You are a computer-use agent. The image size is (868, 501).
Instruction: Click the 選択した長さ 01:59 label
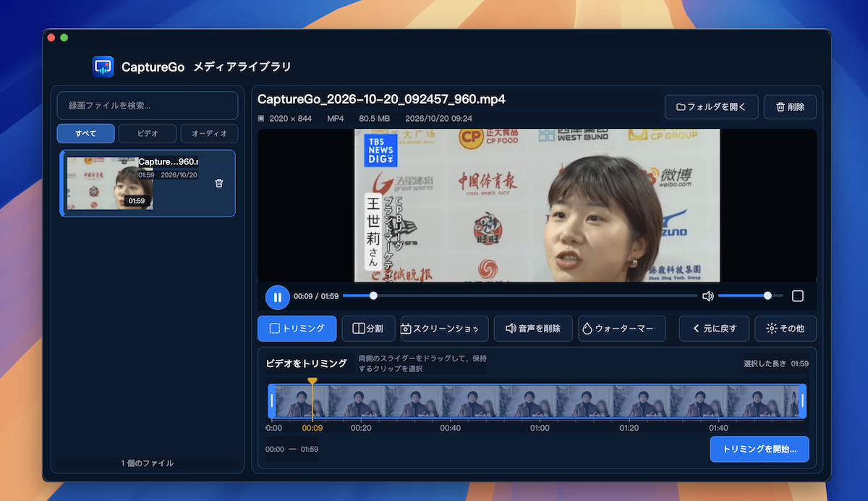tap(776, 363)
